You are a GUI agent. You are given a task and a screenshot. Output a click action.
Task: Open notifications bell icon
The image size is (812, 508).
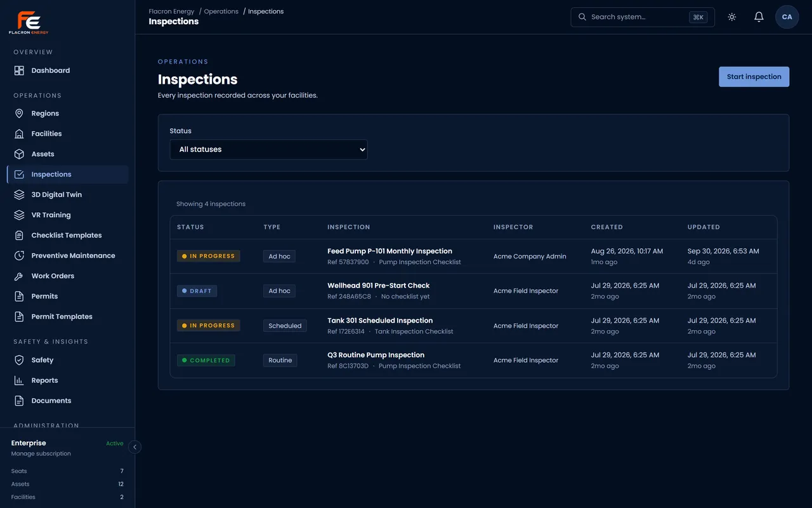[x=759, y=17]
